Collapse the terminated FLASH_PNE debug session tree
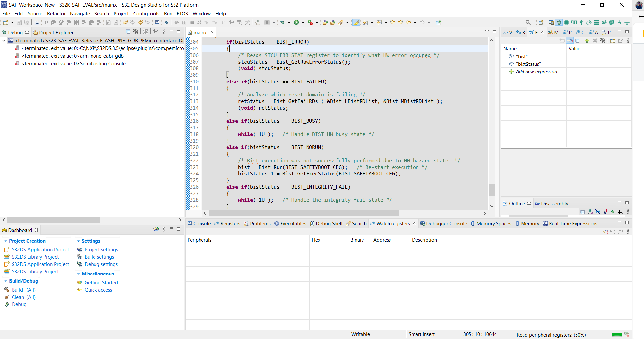Image resolution: width=644 pixels, height=339 pixels. (4, 40)
